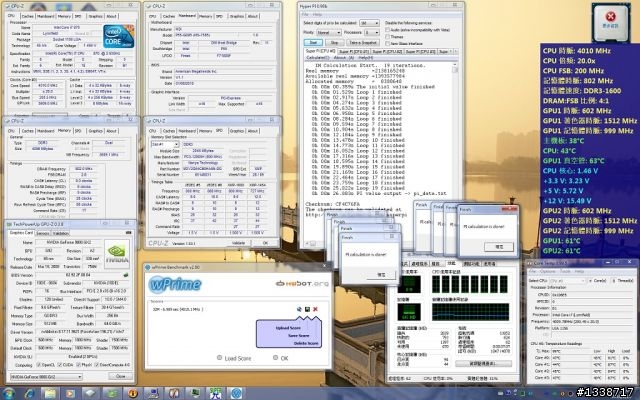Click the GPU-Z screenshot camera icon

tap(129, 233)
